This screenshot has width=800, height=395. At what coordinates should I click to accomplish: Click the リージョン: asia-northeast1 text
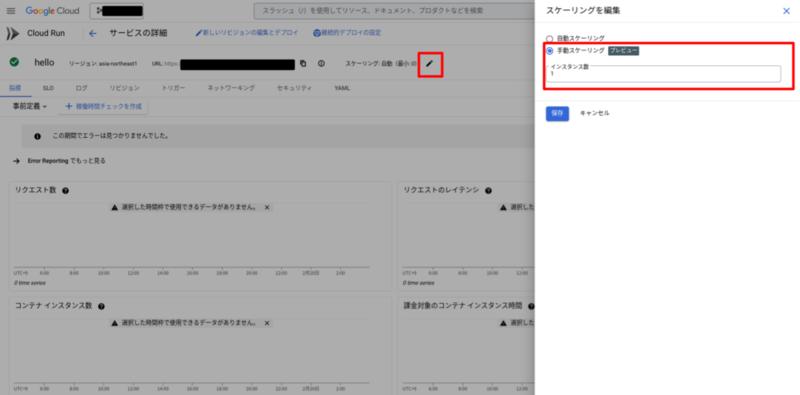click(x=103, y=64)
